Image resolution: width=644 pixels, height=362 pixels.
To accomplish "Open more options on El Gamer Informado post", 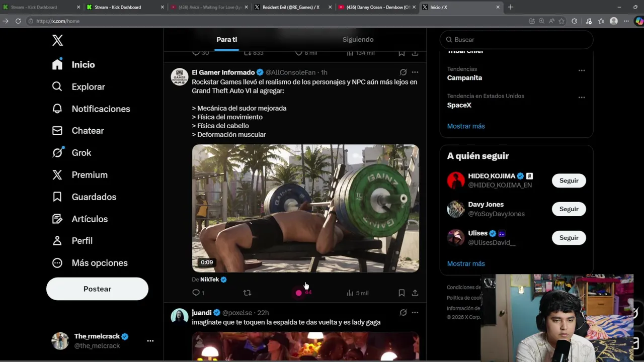I will point(415,72).
